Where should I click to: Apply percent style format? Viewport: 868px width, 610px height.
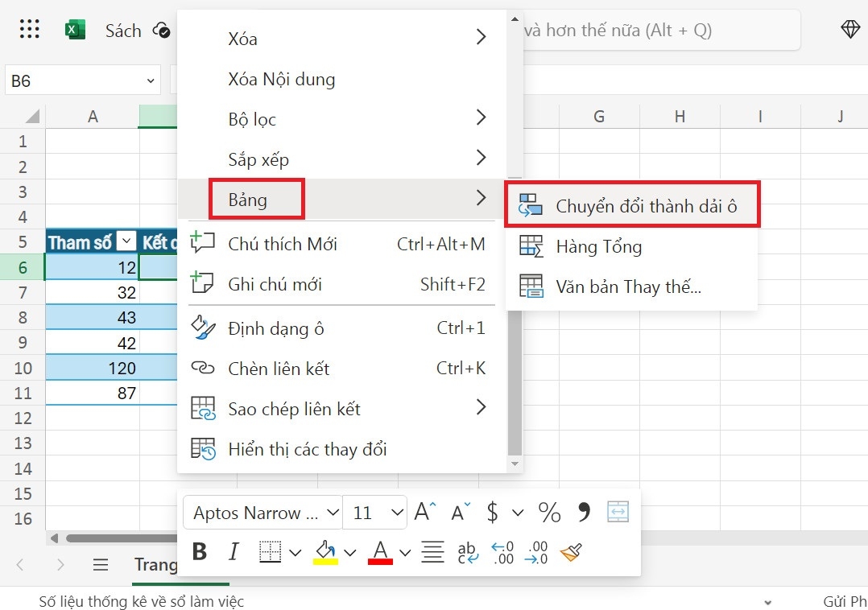point(549,512)
